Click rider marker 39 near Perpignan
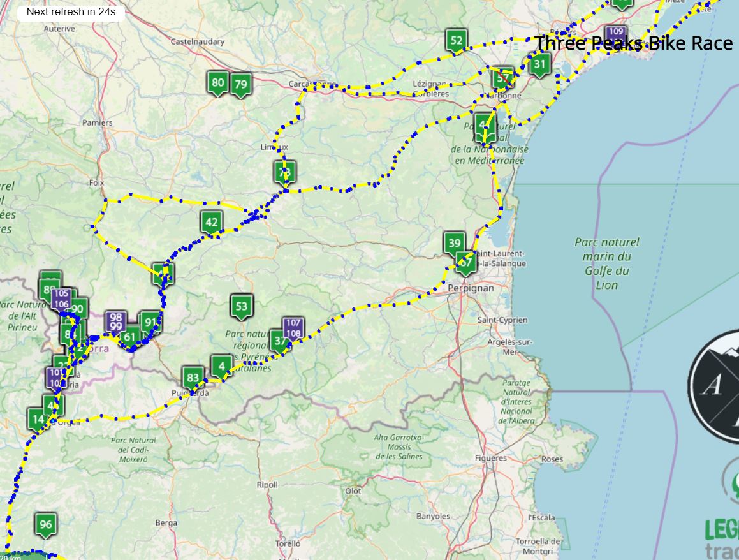Image resolution: width=739 pixels, height=560 pixels. click(x=455, y=243)
